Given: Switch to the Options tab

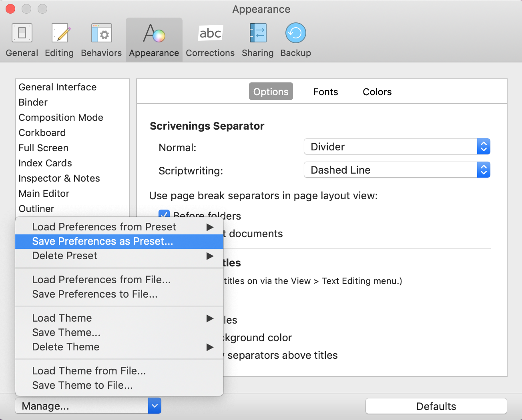Looking at the screenshot, I should (271, 92).
